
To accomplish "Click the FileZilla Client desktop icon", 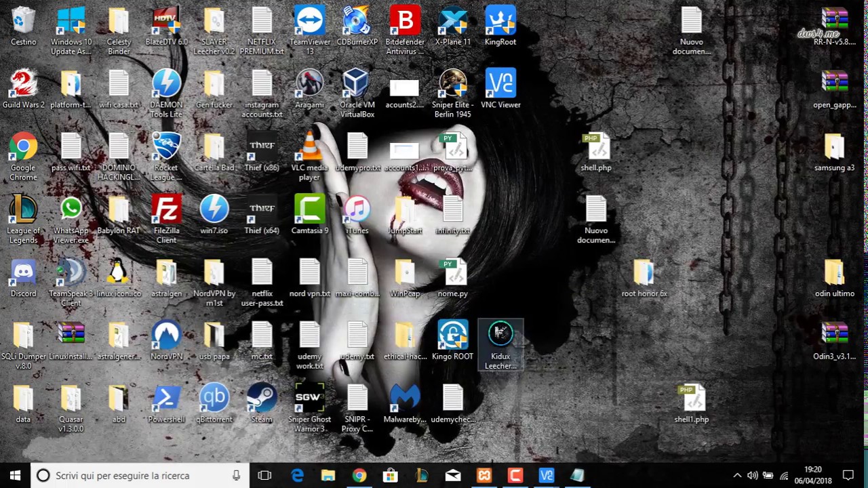I will click(166, 220).
